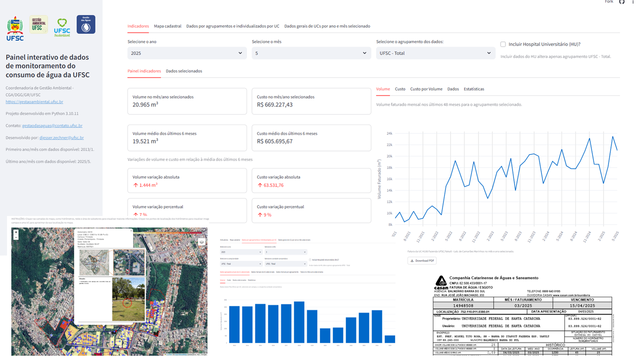
Task: Click the Gestão Ambiental UFSC logo
Action: point(38,24)
